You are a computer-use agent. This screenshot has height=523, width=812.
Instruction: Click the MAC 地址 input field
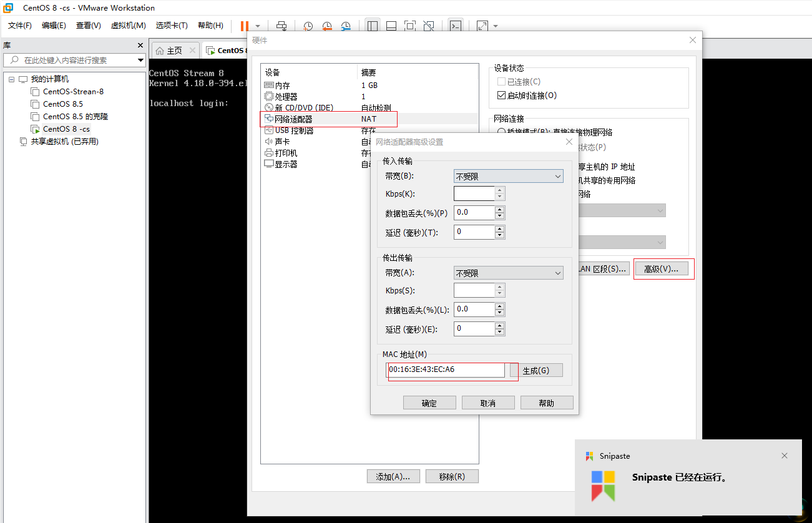pyautogui.click(x=446, y=369)
